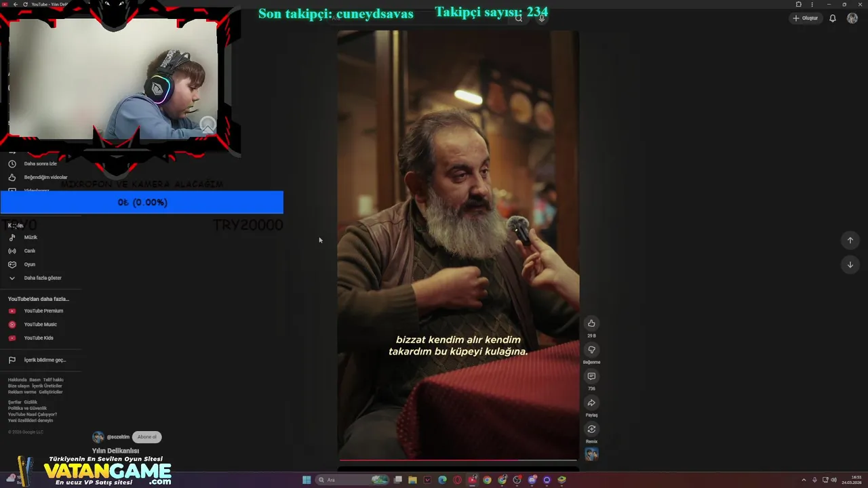
Task: Click the Short's red progress bar
Action: (x=458, y=460)
